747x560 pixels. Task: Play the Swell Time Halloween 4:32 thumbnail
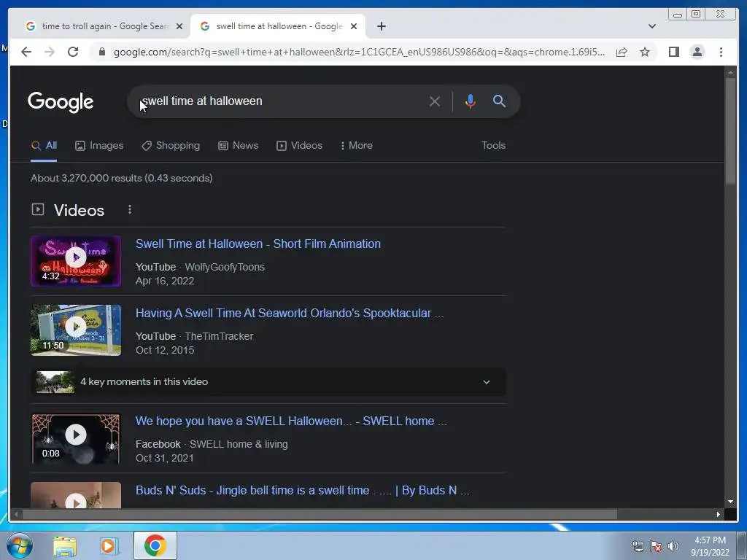[76, 261]
